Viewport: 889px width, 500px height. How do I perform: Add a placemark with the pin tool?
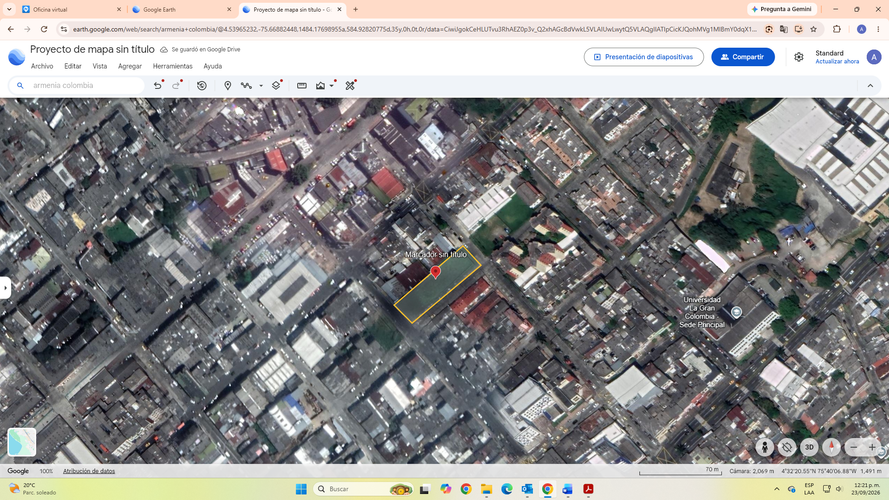click(227, 86)
